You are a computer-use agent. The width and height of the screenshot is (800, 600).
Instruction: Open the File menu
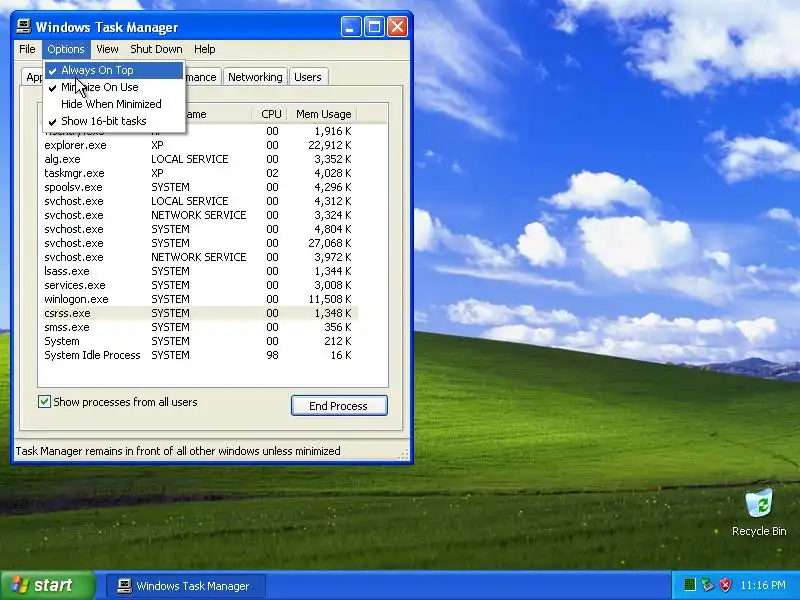tap(27, 49)
